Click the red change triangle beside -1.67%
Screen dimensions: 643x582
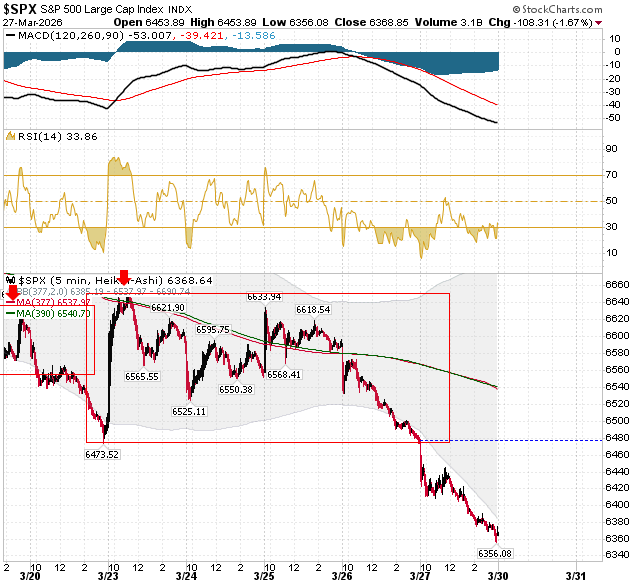point(598,23)
